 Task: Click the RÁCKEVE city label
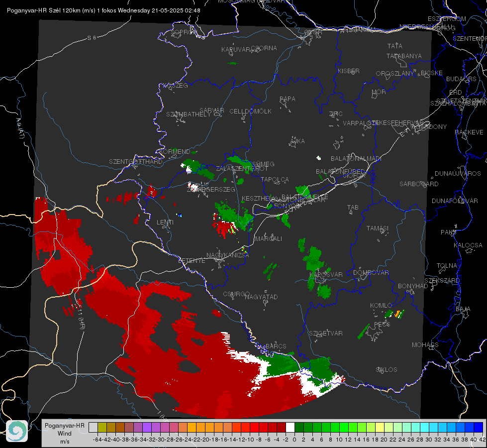469,132
